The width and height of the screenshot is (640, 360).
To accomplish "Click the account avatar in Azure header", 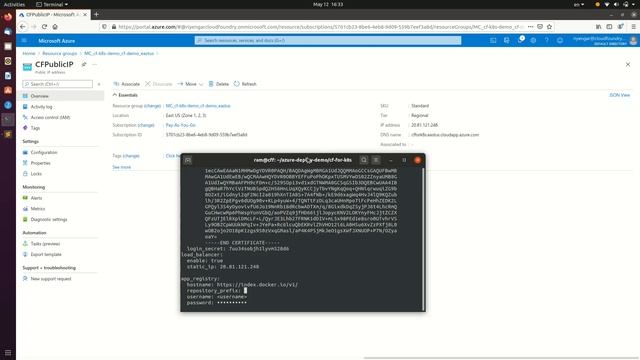I will tap(633, 40).
